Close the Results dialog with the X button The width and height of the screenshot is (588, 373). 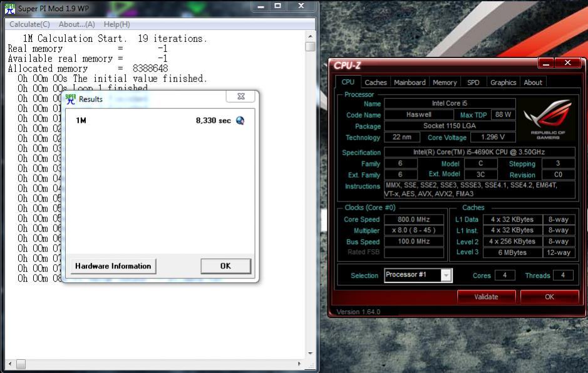click(x=240, y=96)
